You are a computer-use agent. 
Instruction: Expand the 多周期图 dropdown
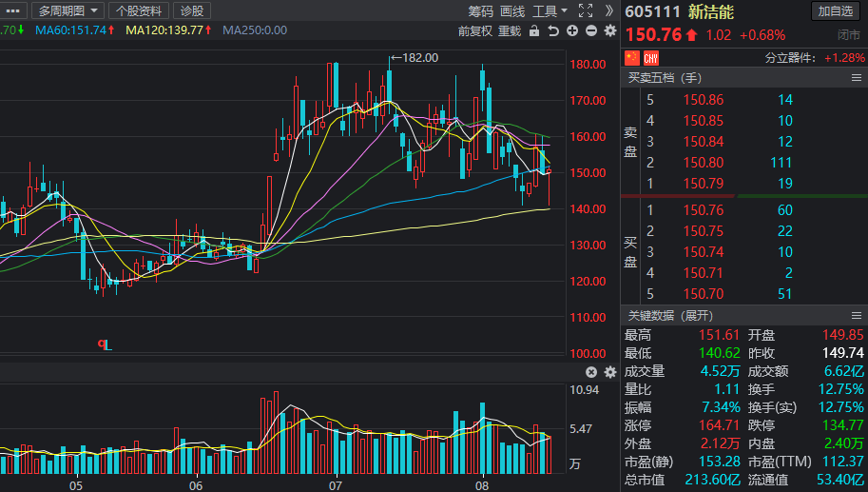coord(68,10)
